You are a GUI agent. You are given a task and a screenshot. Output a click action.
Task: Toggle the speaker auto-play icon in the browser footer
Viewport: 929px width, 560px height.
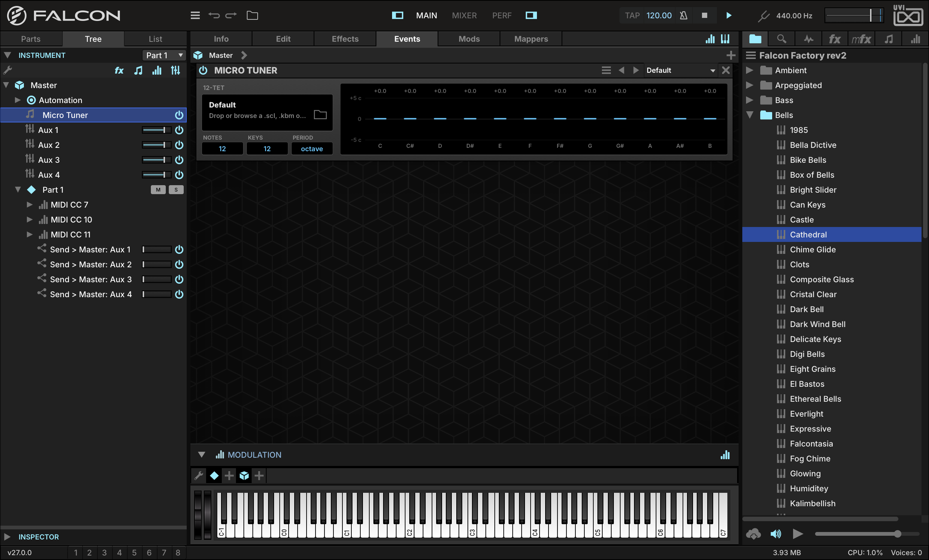776,533
